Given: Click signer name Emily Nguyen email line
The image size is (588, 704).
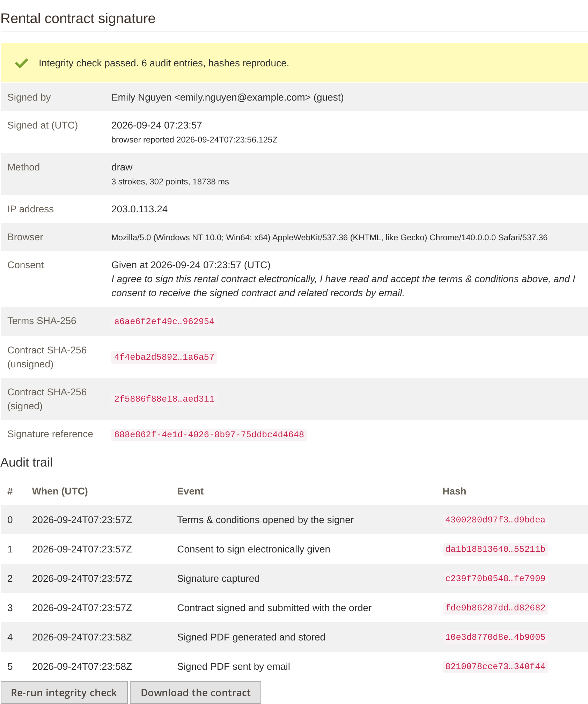Looking at the screenshot, I should 228,97.
